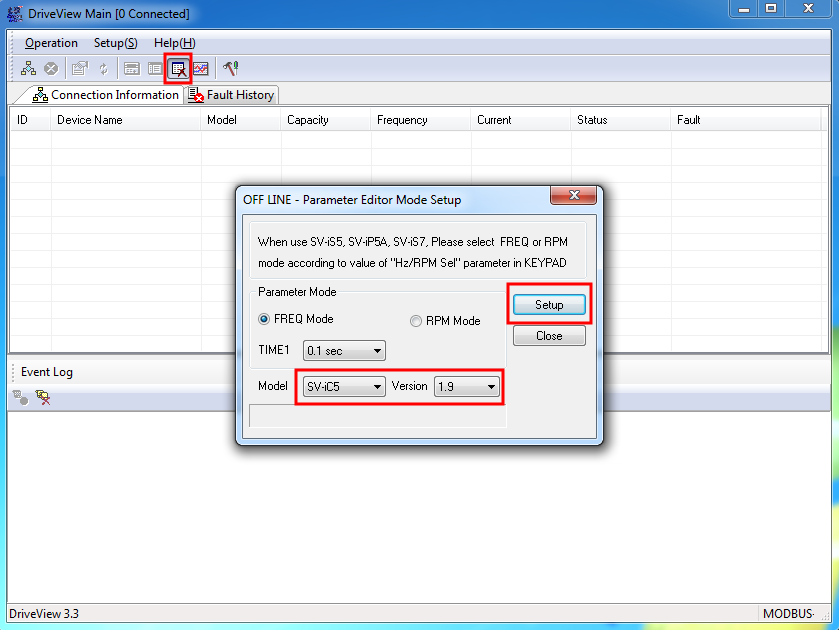Minimize the DriveView Main window
Image resolution: width=839 pixels, height=630 pixels.
click(744, 9)
